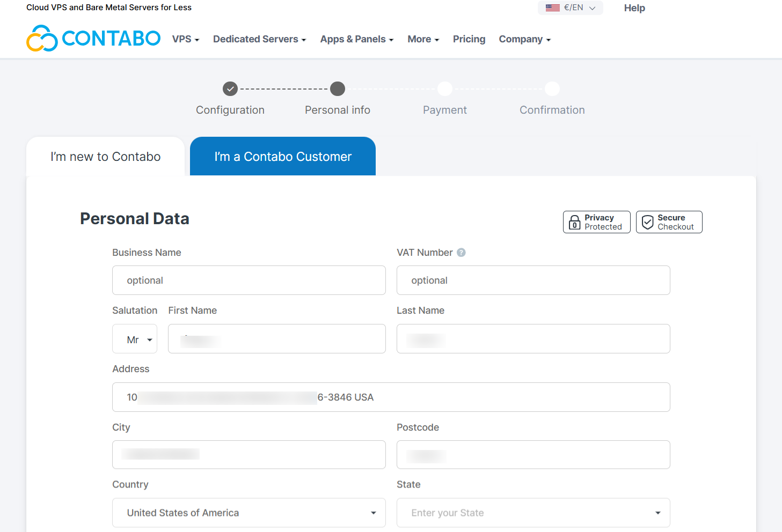Switch to I'm a Contabo Customer tab

283,157
